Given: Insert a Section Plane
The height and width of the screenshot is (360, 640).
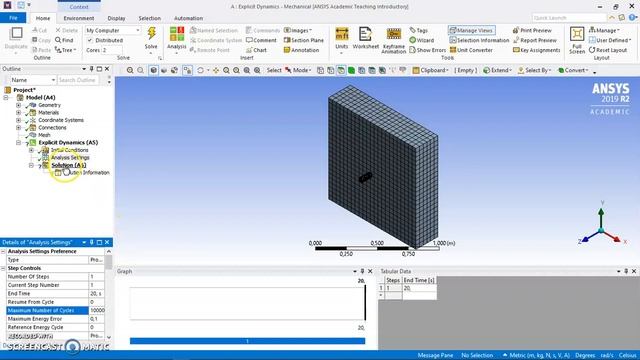Looking at the screenshot, I should tap(304, 40).
